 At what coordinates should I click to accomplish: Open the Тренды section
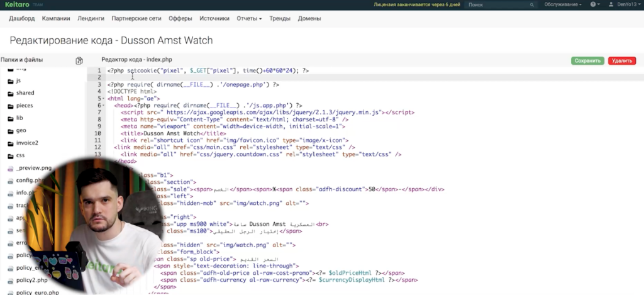[280, 18]
